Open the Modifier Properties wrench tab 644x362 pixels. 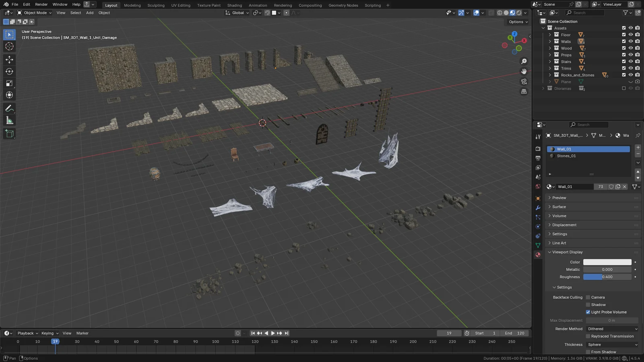538,208
